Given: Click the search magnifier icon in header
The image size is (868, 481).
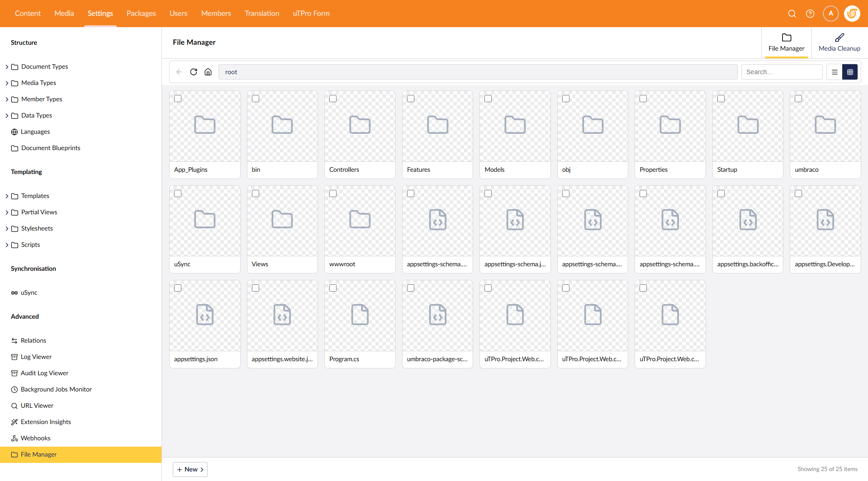Looking at the screenshot, I should coord(792,14).
